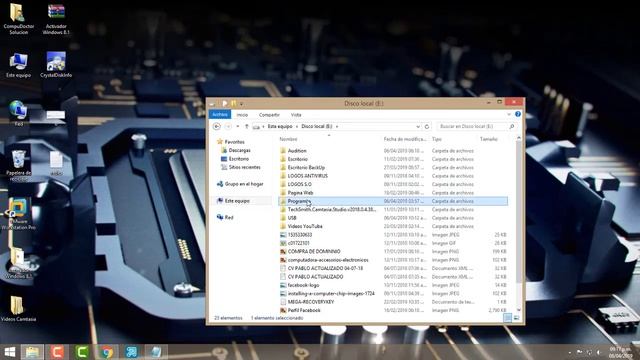Select the TechSmith.Camtasia.Studio folder
Image resolution: width=640 pixels, height=360 pixels.
pyautogui.click(x=331, y=209)
